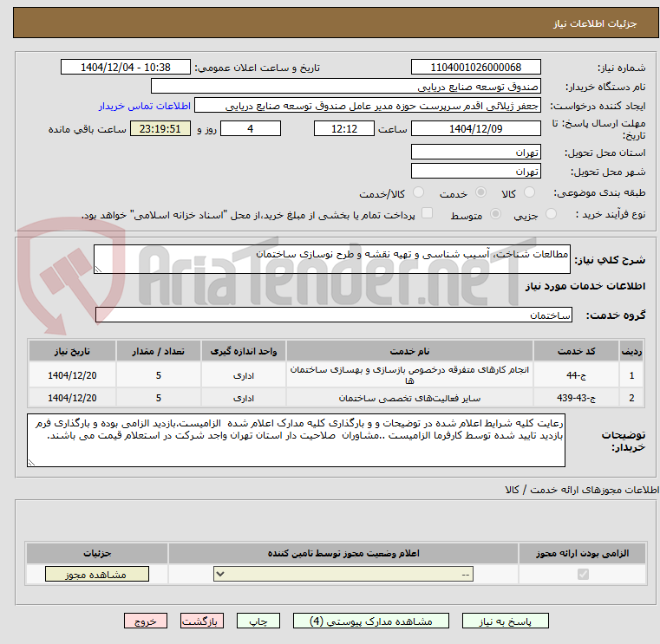
Task: Click the delivery province field تهران
Action: tap(475, 152)
